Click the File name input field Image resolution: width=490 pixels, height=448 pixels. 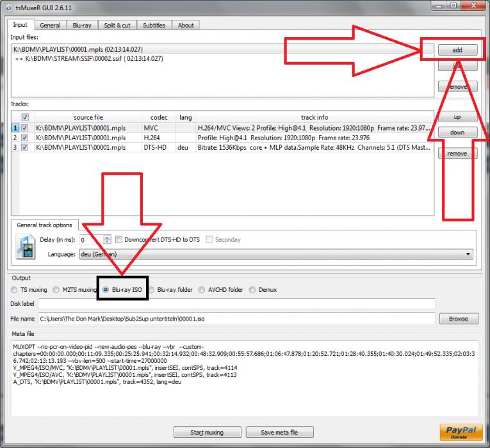(x=236, y=319)
